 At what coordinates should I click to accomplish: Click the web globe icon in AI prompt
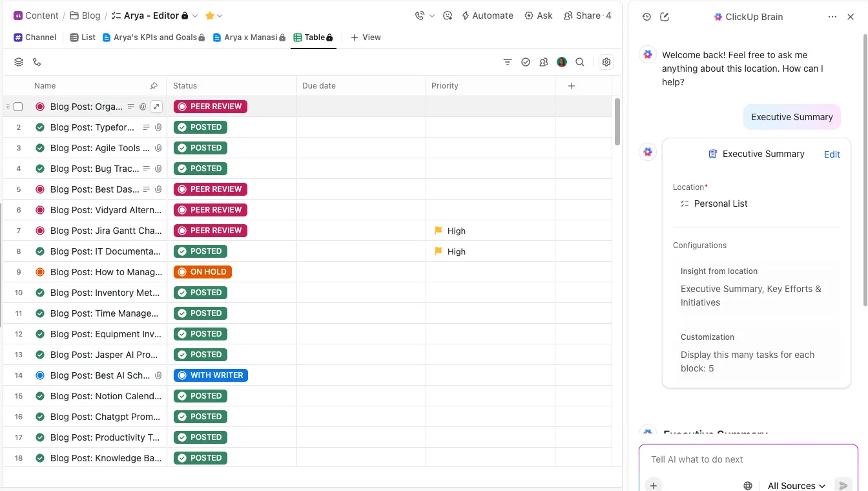748,486
